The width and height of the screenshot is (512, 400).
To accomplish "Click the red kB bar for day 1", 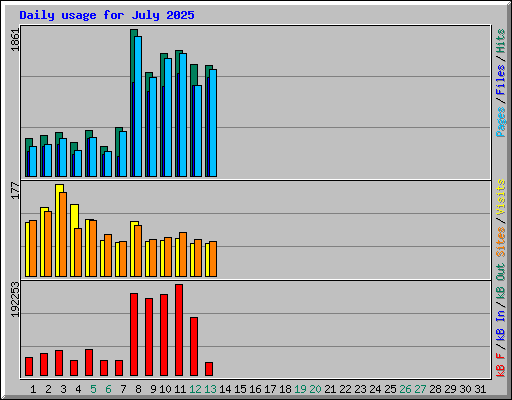I will 29,367.
